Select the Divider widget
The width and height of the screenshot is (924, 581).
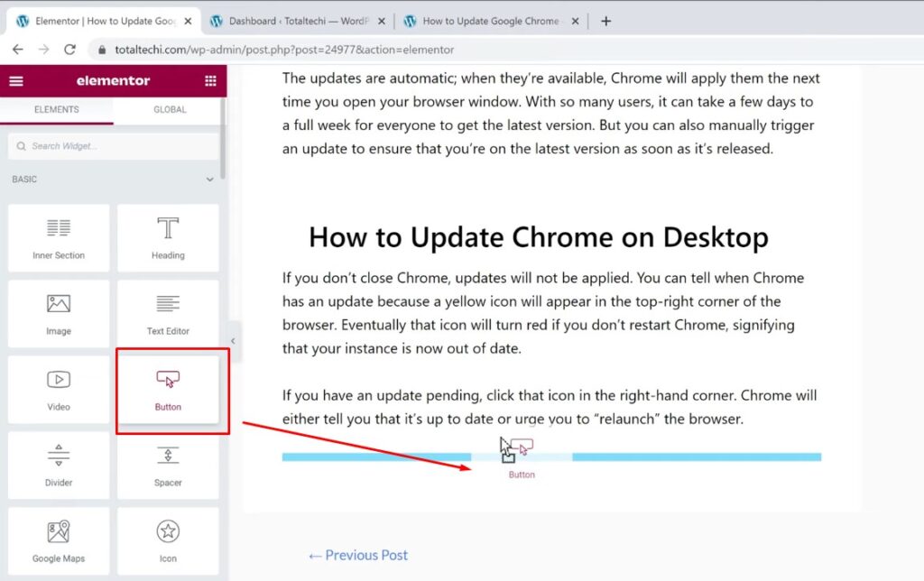[x=58, y=465]
